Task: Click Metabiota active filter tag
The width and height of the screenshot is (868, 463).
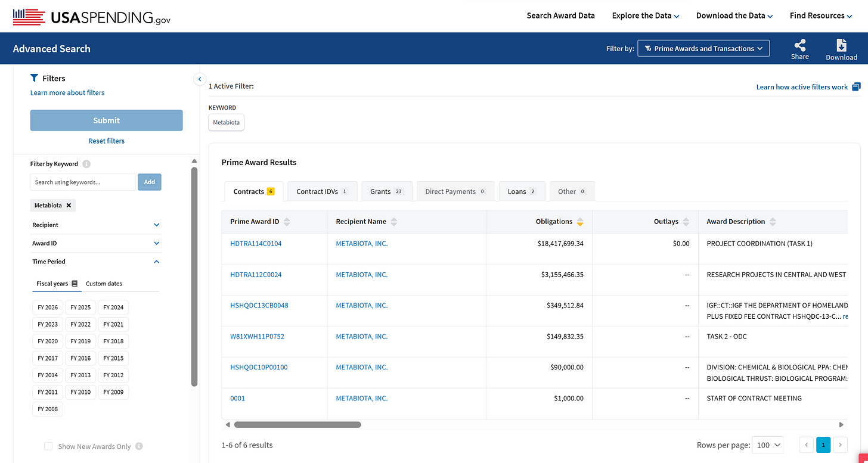Action: click(227, 122)
